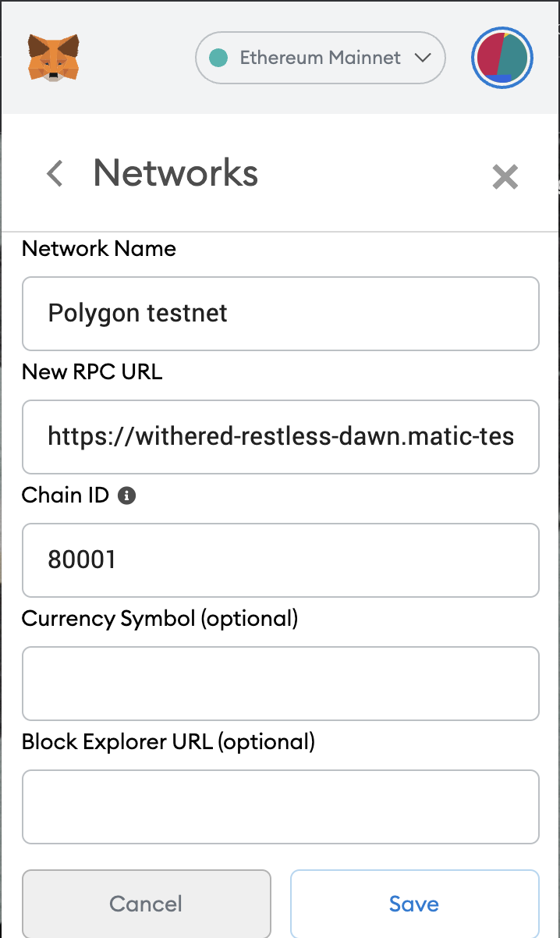This screenshot has height=938, width=560.
Task: Click the "Block Explorer URL (optional)" label
Action: point(168,741)
